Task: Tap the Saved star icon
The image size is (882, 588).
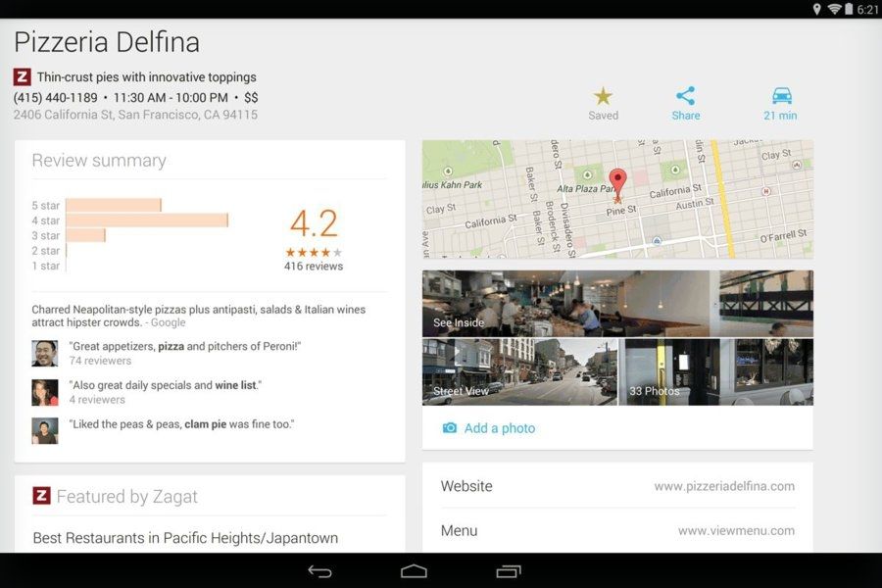Action: [x=602, y=98]
